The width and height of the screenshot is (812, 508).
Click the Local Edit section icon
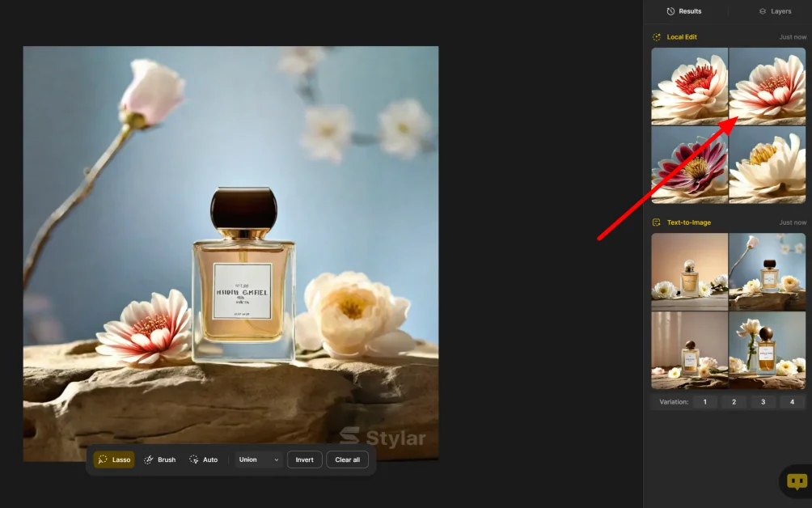tap(657, 37)
